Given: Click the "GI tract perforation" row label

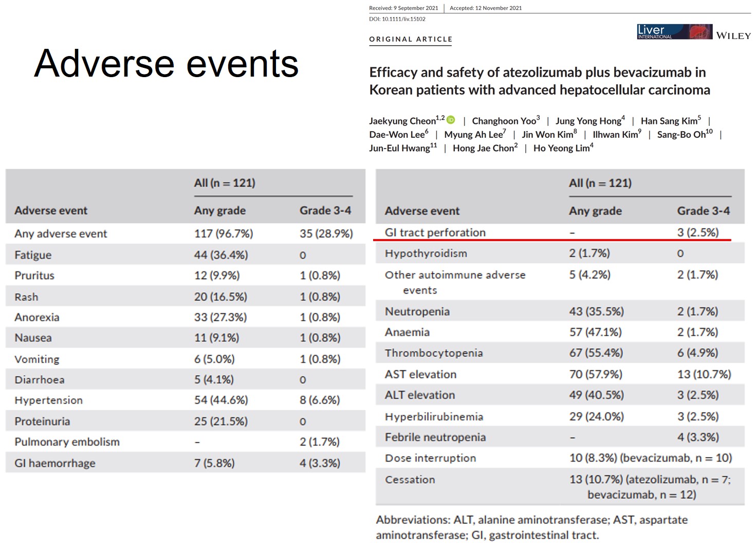Looking at the screenshot, I should coord(435,232).
